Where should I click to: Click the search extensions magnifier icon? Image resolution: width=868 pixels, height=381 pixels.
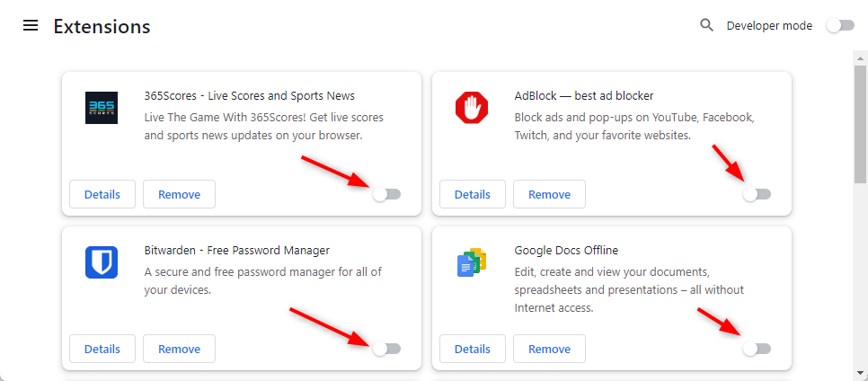point(706,25)
